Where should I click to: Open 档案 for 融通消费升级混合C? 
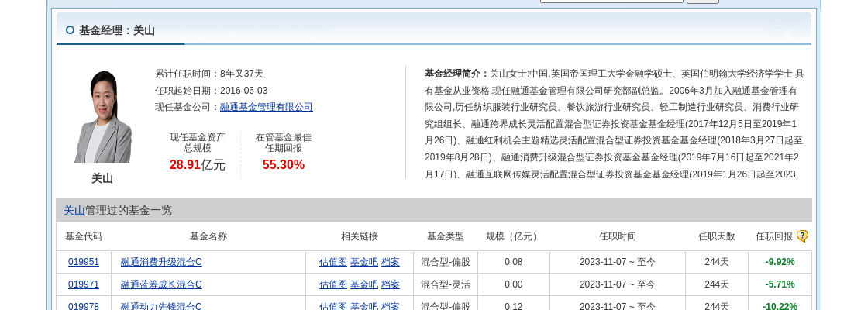(x=391, y=262)
